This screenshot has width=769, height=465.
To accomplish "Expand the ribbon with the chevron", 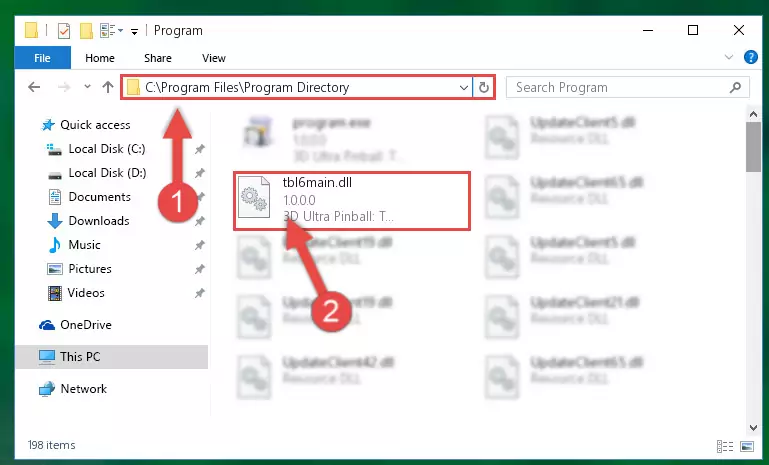I will [x=729, y=57].
